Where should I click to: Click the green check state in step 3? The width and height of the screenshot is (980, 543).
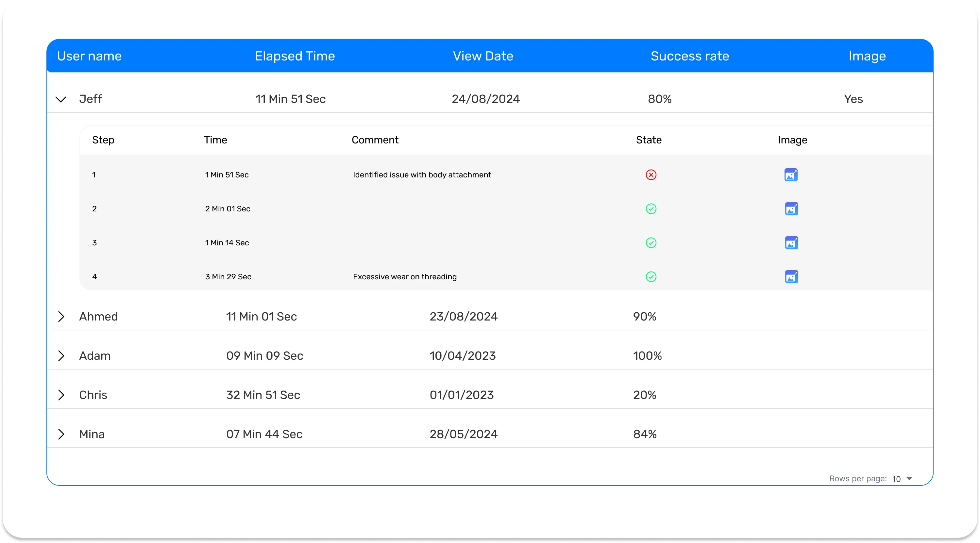pyautogui.click(x=651, y=243)
